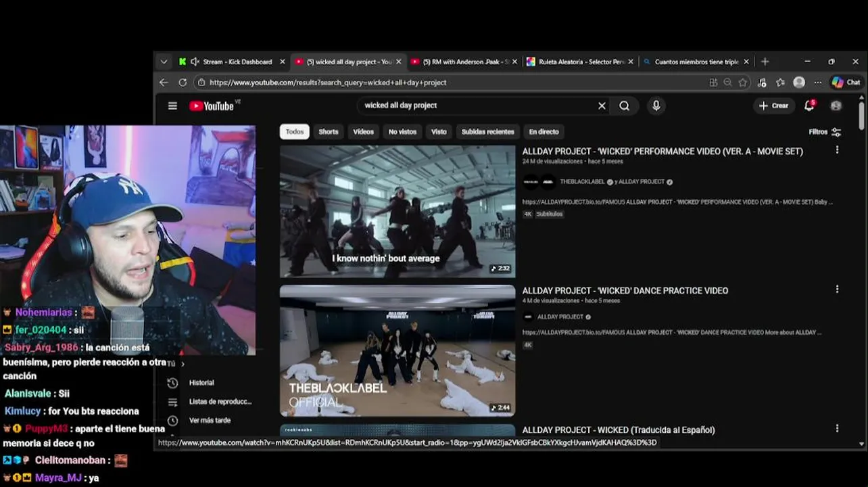Reload the page with the refresh icon
Image resolution: width=868 pixels, height=487 pixels.
click(183, 83)
